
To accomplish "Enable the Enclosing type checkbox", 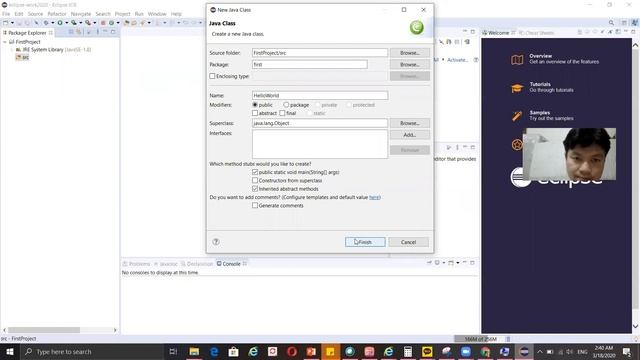I will (212, 76).
